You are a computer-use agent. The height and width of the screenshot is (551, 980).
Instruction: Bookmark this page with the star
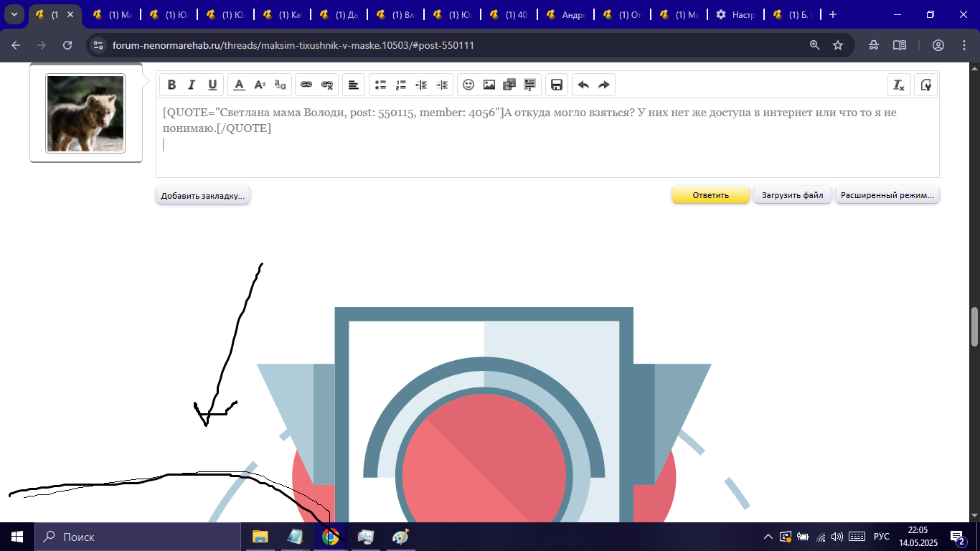(x=838, y=45)
